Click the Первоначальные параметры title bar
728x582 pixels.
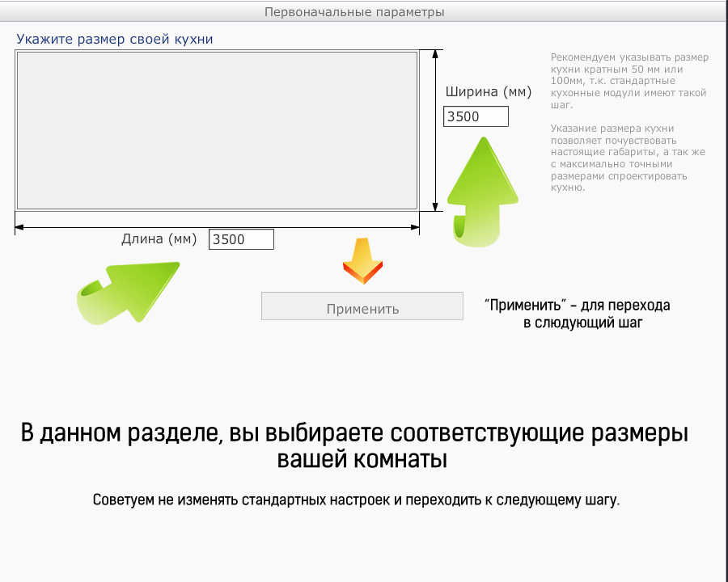point(354,11)
